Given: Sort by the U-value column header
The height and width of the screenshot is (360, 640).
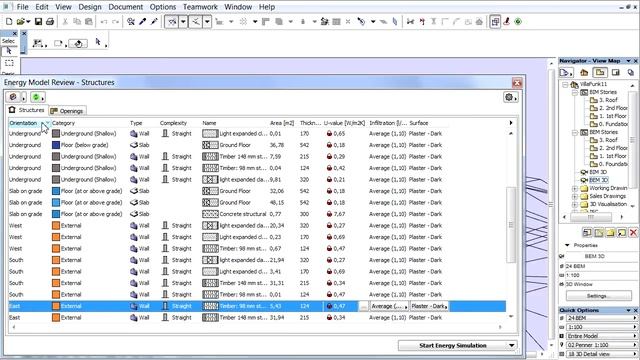Looking at the screenshot, I should click(344, 123).
